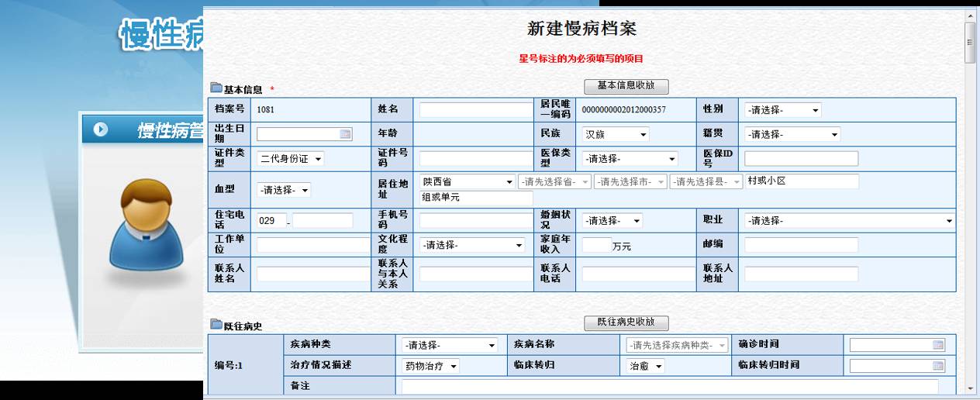Open the 证件类型 dropdown showing 二代身份证
This screenshot has width=980, height=400.
click(291, 159)
